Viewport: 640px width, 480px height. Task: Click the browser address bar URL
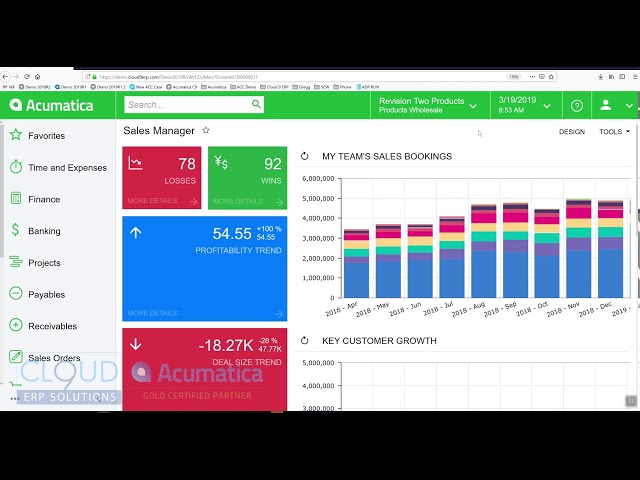178,77
